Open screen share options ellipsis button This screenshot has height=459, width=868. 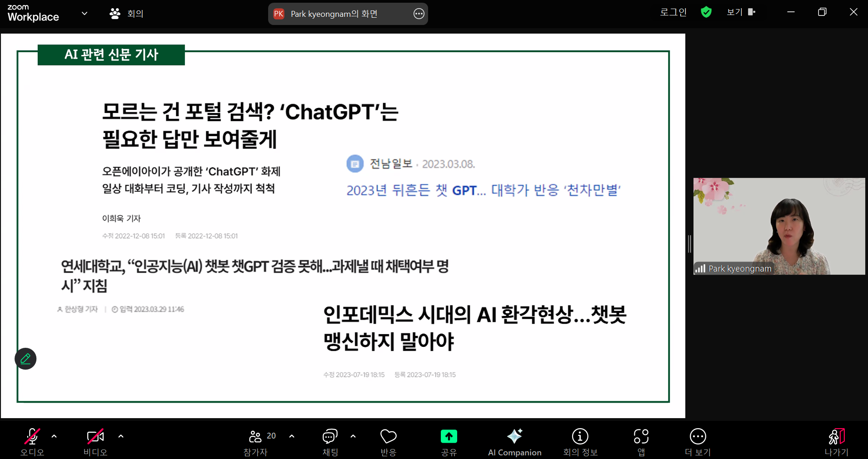coord(419,14)
